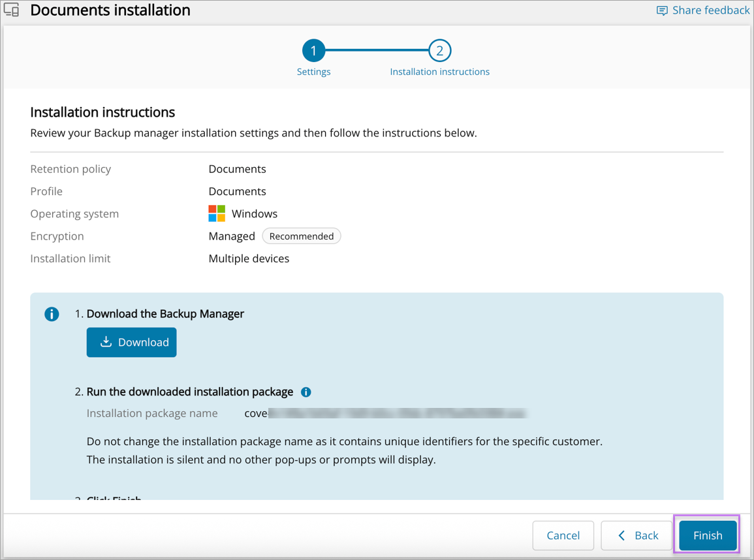Image resolution: width=754 pixels, height=560 pixels.
Task: Open the Installation instructions step label
Action: 439,72
